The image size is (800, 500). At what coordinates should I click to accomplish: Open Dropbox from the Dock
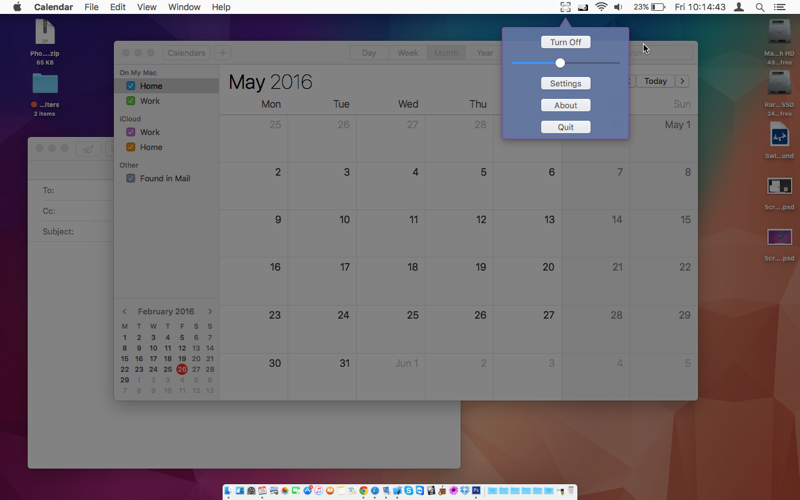click(x=465, y=490)
